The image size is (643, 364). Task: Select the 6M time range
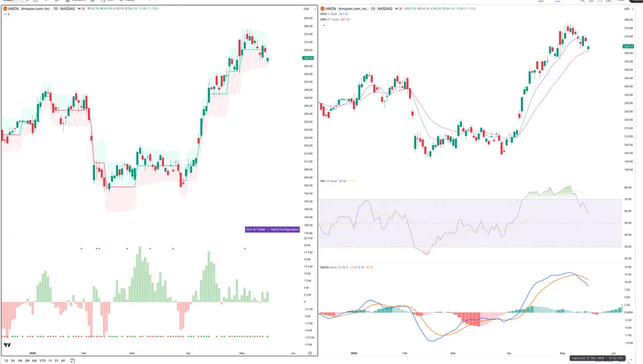pyautogui.click(x=34, y=361)
